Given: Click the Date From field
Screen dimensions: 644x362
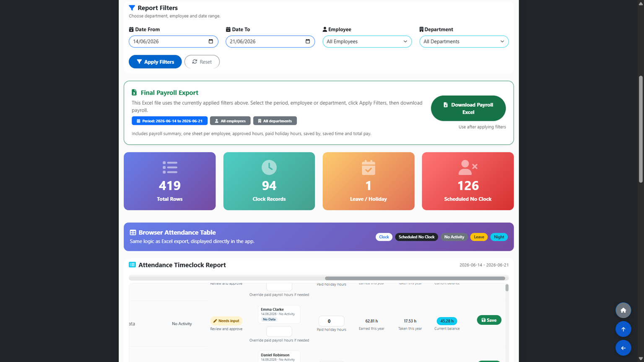Looking at the screenshot, I should [x=174, y=41].
